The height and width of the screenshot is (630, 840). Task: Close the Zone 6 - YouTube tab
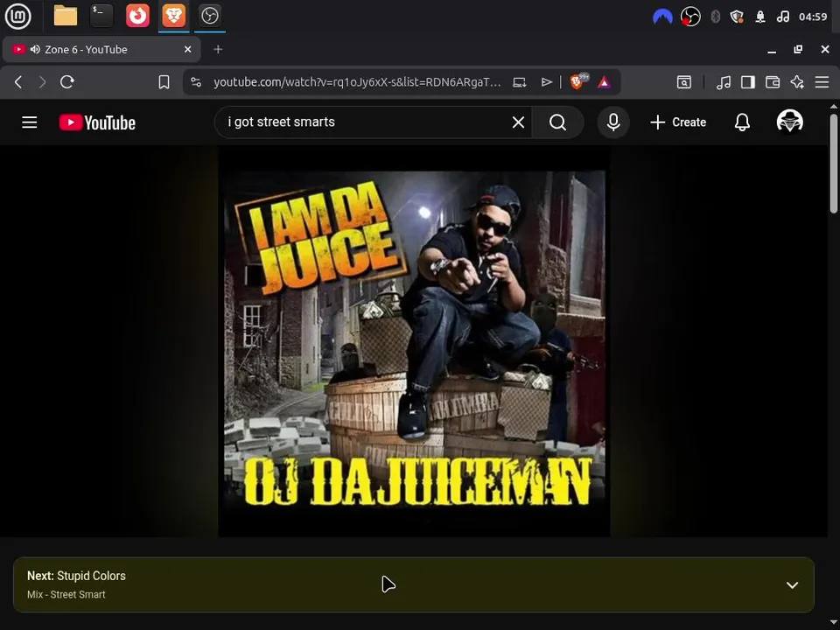tap(187, 49)
